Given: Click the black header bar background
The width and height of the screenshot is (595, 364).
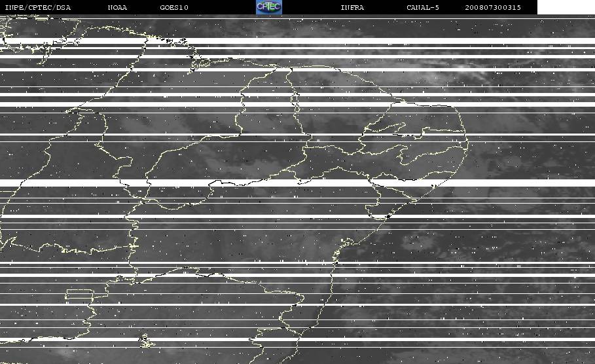Looking at the screenshot, I should click(x=220, y=7).
